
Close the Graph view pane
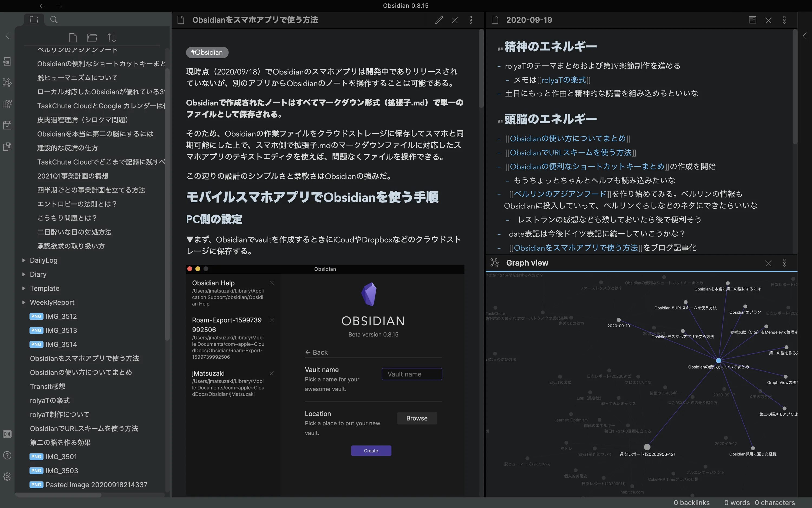[x=768, y=263]
